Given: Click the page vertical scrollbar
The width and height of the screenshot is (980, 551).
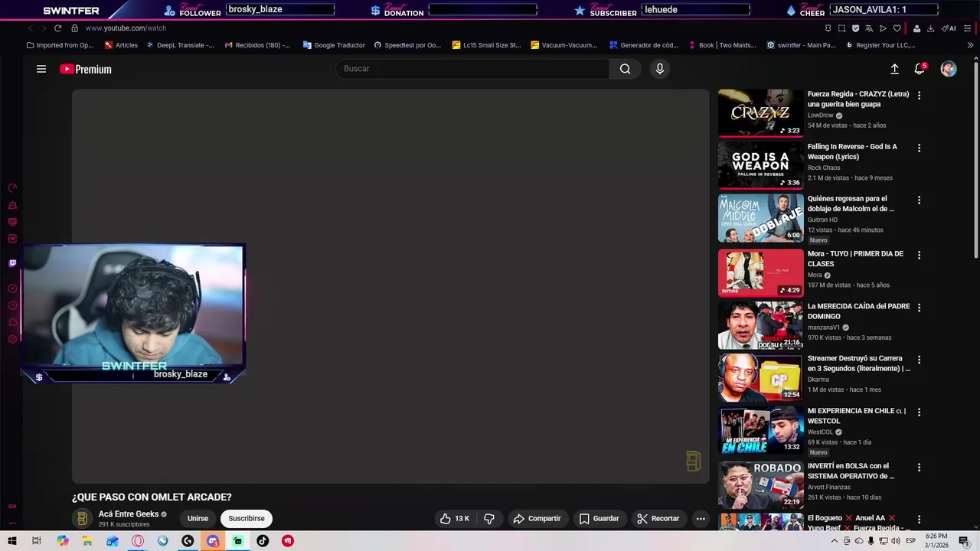Looking at the screenshot, I should tap(975, 161).
